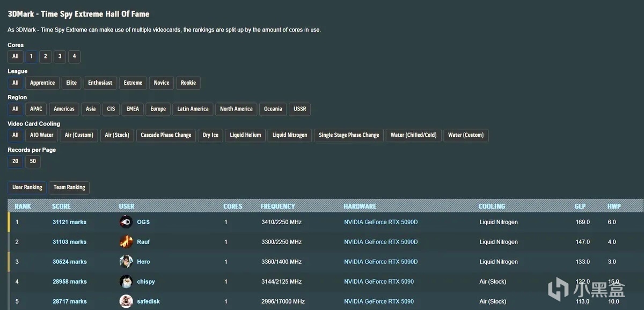Filter by Americas region

click(64, 109)
